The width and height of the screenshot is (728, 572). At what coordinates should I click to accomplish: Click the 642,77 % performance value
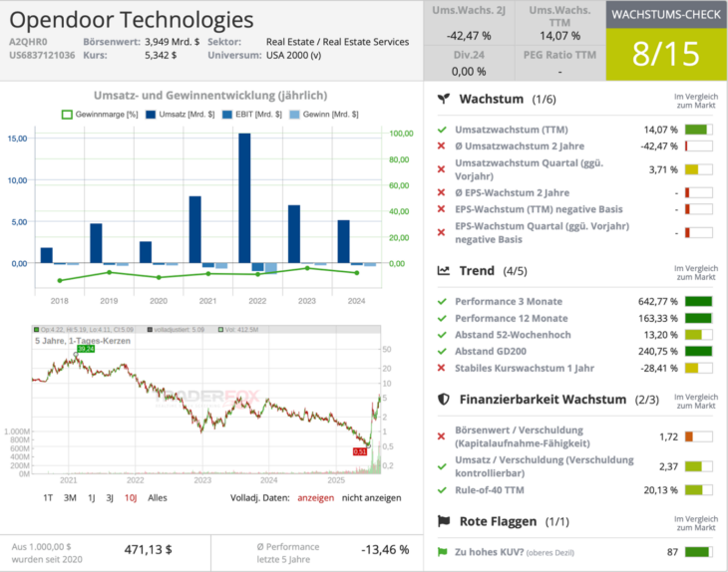(658, 302)
